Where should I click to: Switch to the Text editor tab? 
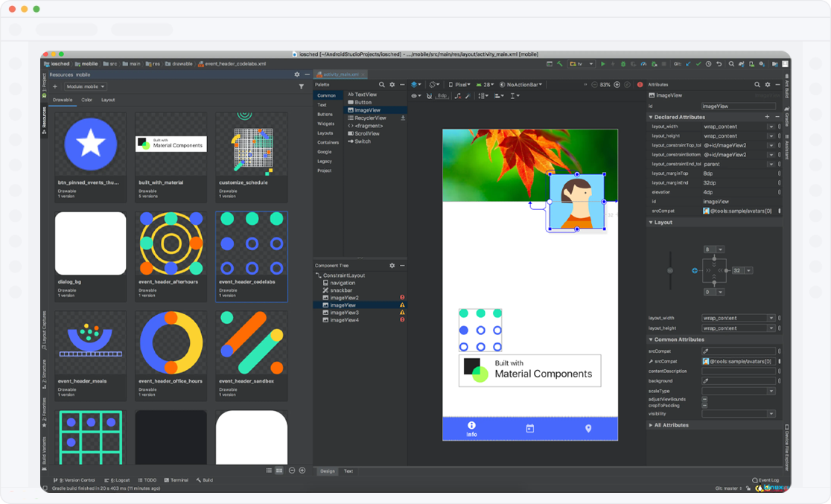pyautogui.click(x=348, y=471)
